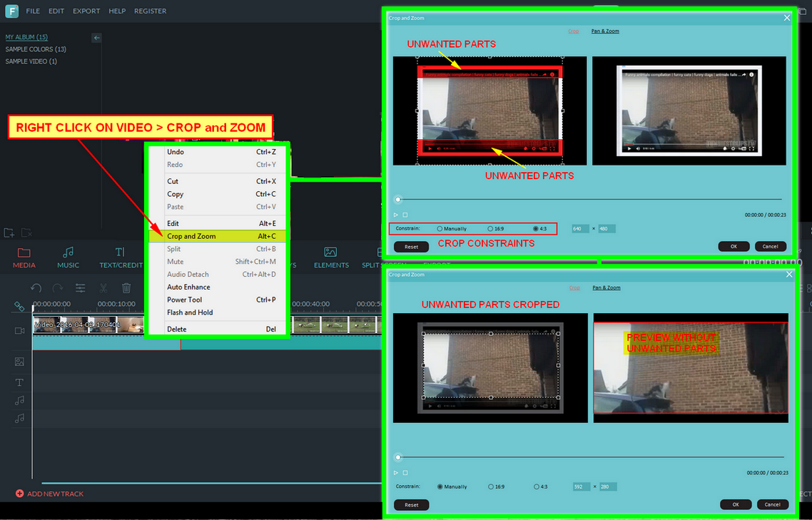Stop preview in the 640×480 crop dialog
This screenshot has height=520, width=812.
405,215
